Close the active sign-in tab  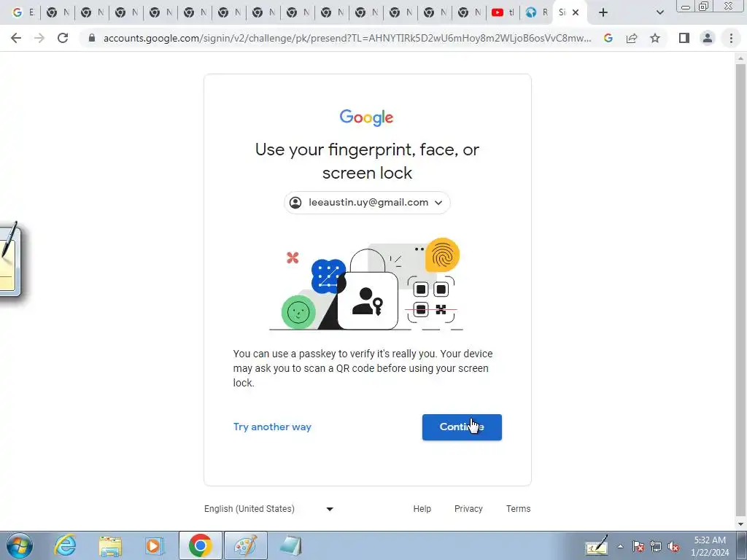tap(576, 12)
